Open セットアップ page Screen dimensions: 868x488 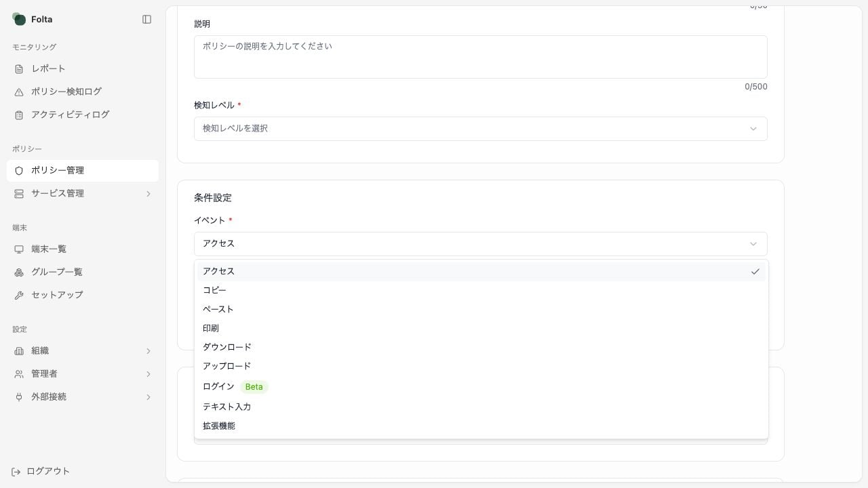[83, 296]
